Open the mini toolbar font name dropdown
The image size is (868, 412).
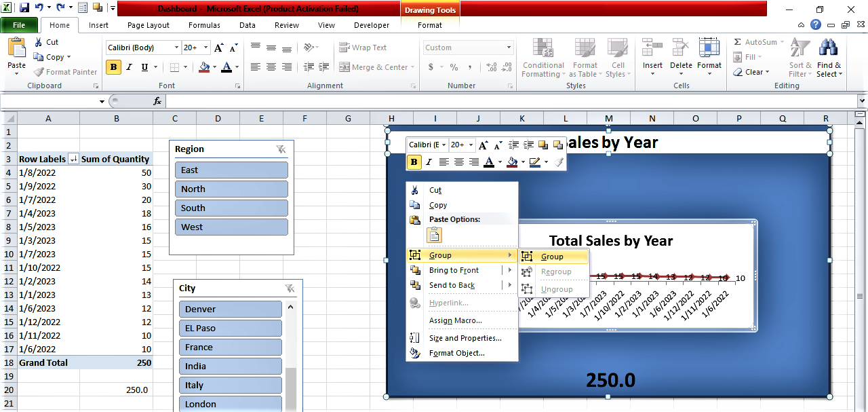pos(444,145)
